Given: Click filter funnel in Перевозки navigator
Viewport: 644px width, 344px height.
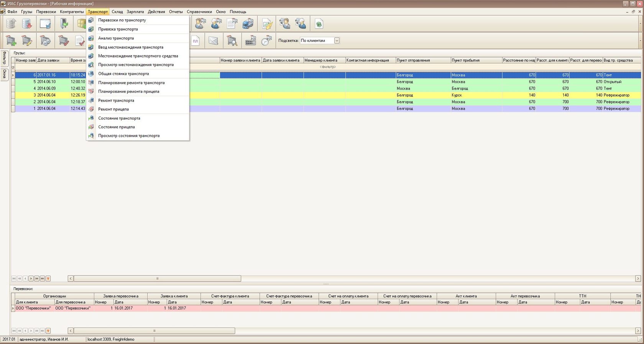Looking at the screenshot, I should point(48,331).
